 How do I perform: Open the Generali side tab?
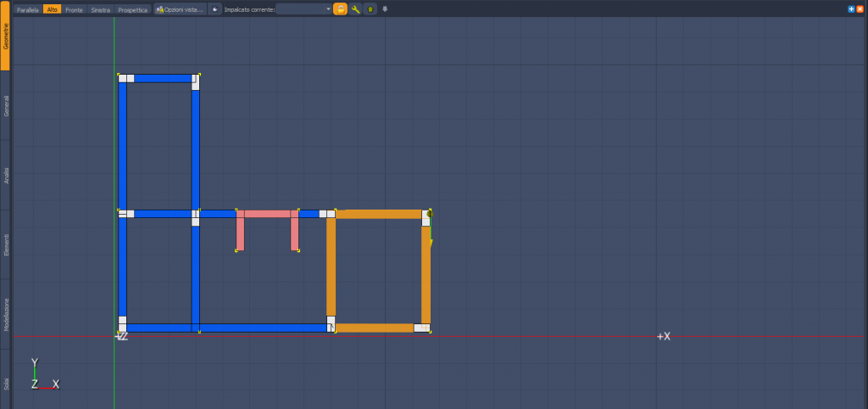(x=6, y=105)
